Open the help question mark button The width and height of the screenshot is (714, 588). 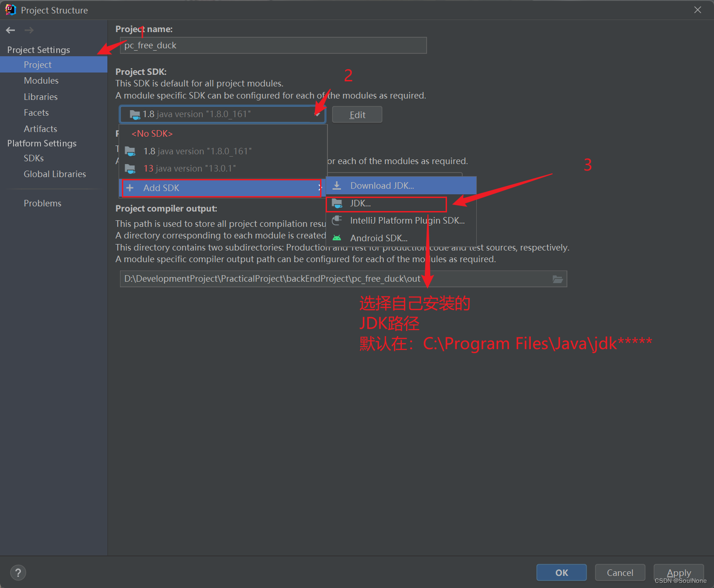tap(18, 573)
